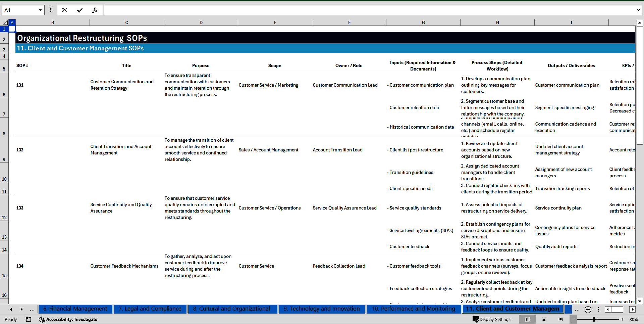Switch to 9. Technology and Innovation tab
Viewport: 644px width, 324px height.
point(321,309)
